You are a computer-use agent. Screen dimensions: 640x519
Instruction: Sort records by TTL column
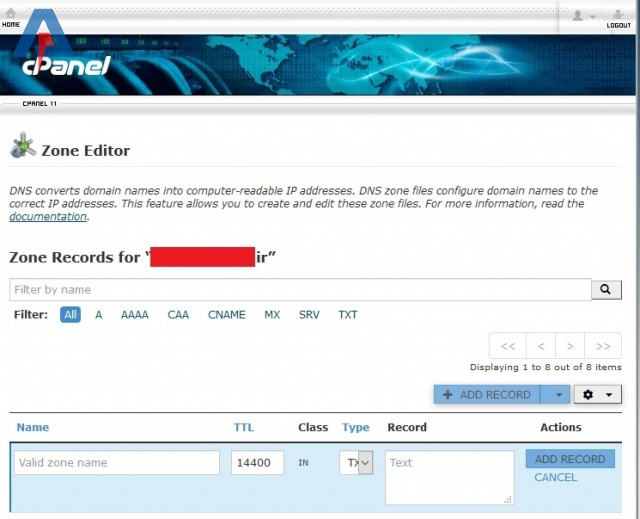coord(244,427)
